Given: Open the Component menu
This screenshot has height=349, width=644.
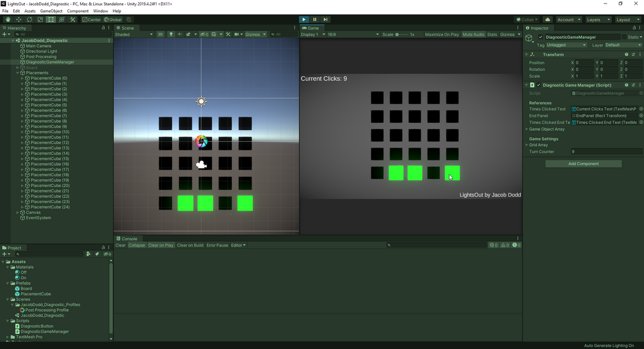Looking at the screenshot, I should click(x=77, y=11).
